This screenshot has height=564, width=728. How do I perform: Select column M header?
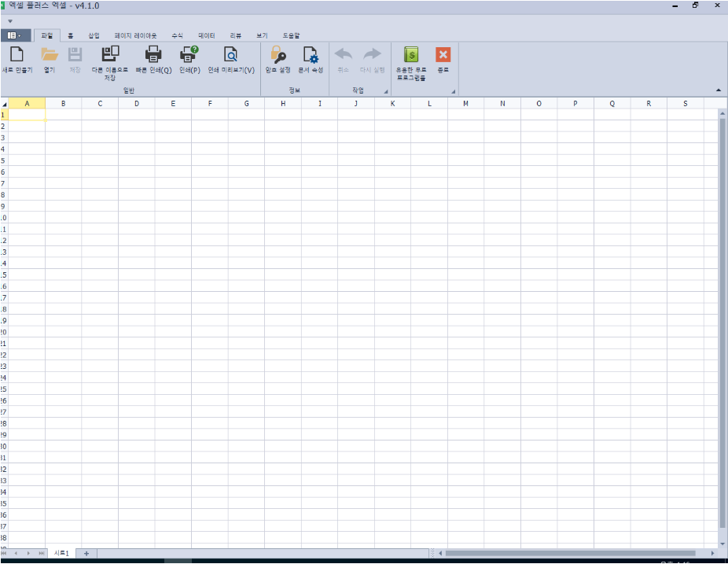pos(465,104)
